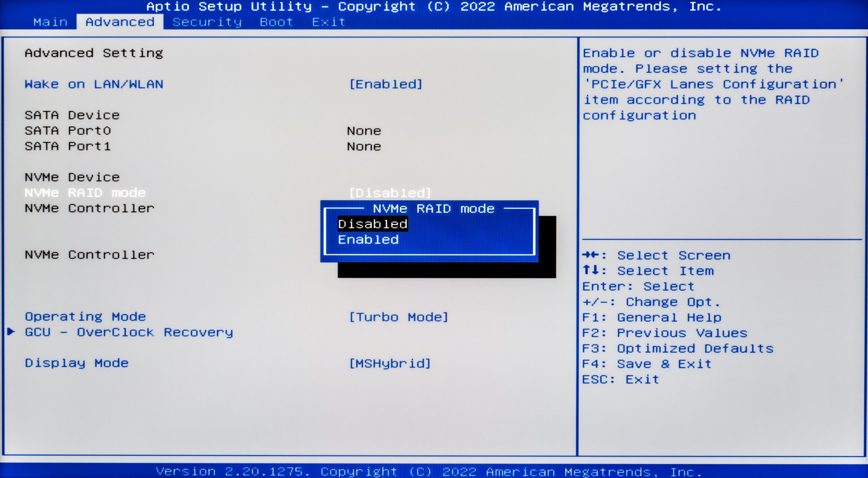
Task: Choose Enabled in NVMe RAID popup
Action: [x=368, y=239]
